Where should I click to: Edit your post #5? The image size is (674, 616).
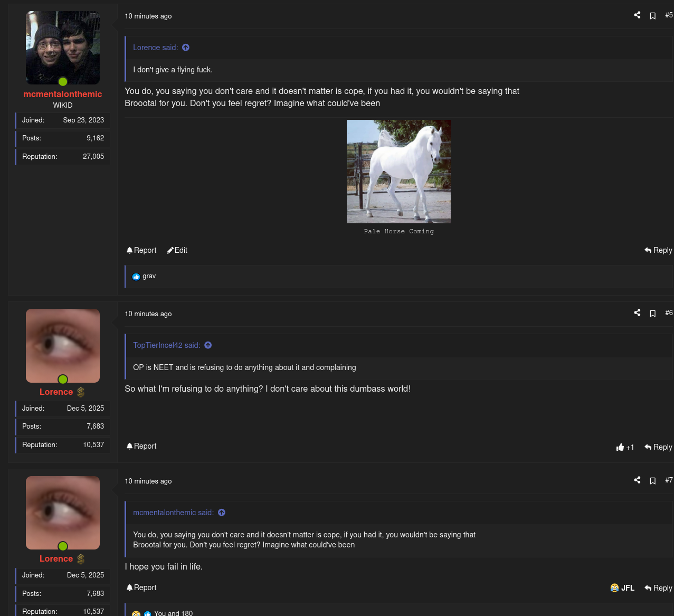click(x=177, y=250)
